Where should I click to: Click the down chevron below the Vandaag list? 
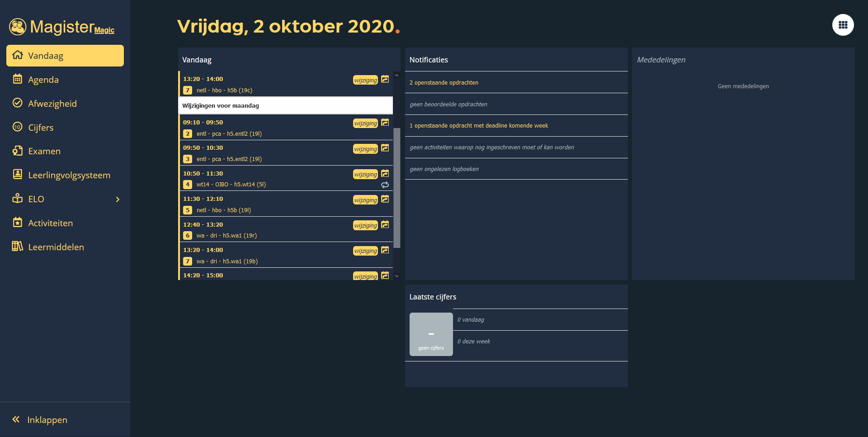[396, 276]
